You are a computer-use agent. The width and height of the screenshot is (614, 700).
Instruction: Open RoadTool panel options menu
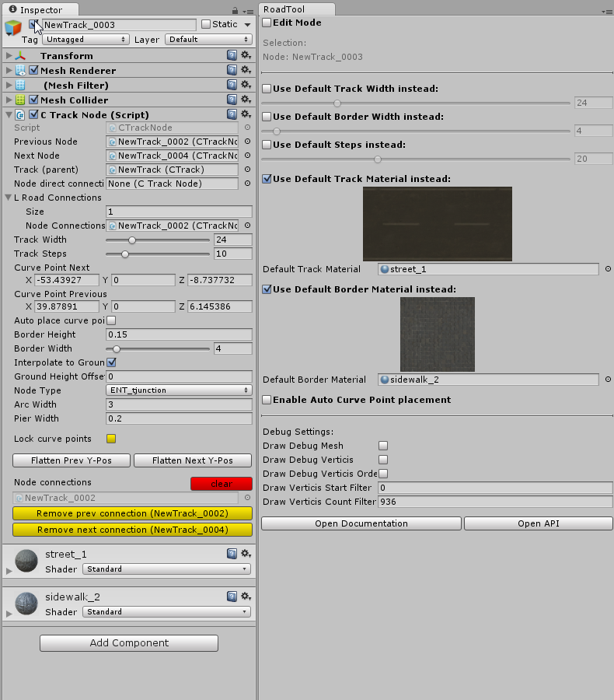click(607, 12)
